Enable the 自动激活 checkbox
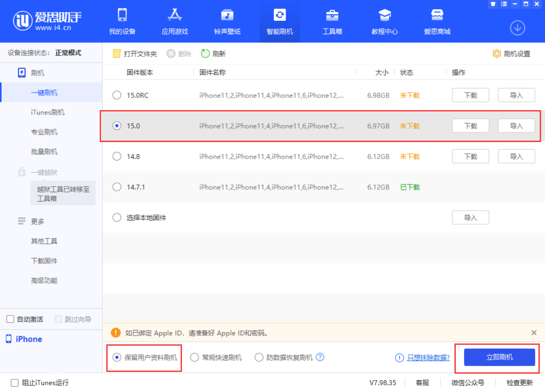Screen dimensions: 545x392 pos(10,319)
